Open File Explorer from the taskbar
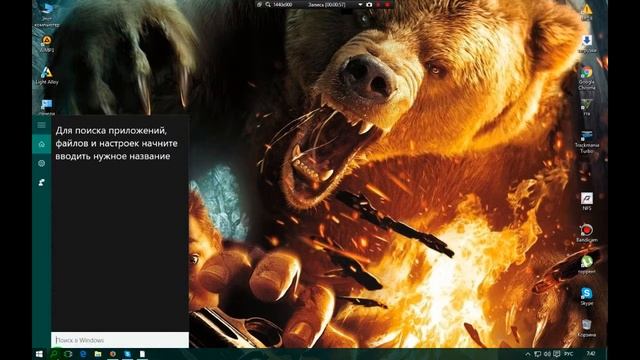Image resolution: width=640 pixels, height=360 pixels. point(98,354)
